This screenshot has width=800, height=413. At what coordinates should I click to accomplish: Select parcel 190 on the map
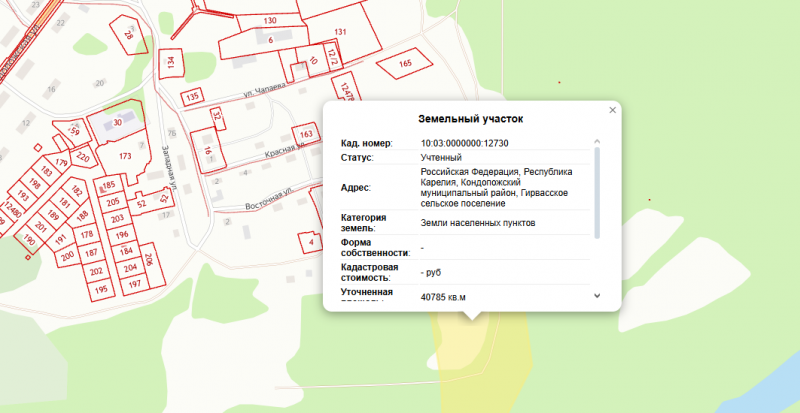30,240
